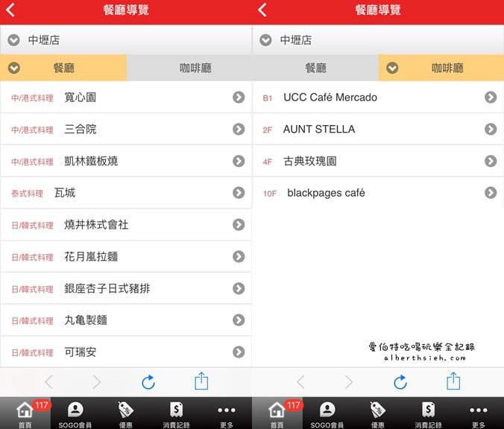This screenshot has height=429, width=504.
Task: Open 凱林鐵板燒 restaurant entry
Action: 126,161
